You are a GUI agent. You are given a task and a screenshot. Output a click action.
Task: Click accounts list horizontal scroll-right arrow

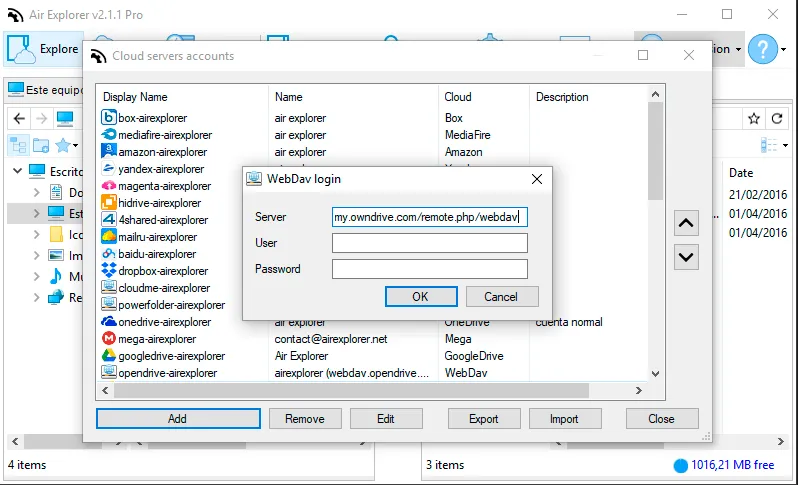tap(639, 390)
